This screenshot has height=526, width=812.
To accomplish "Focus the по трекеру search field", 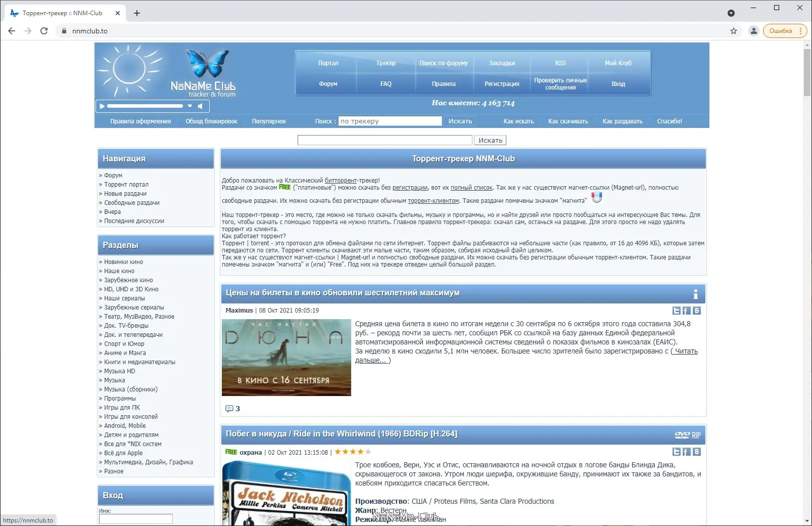I will click(x=390, y=121).
